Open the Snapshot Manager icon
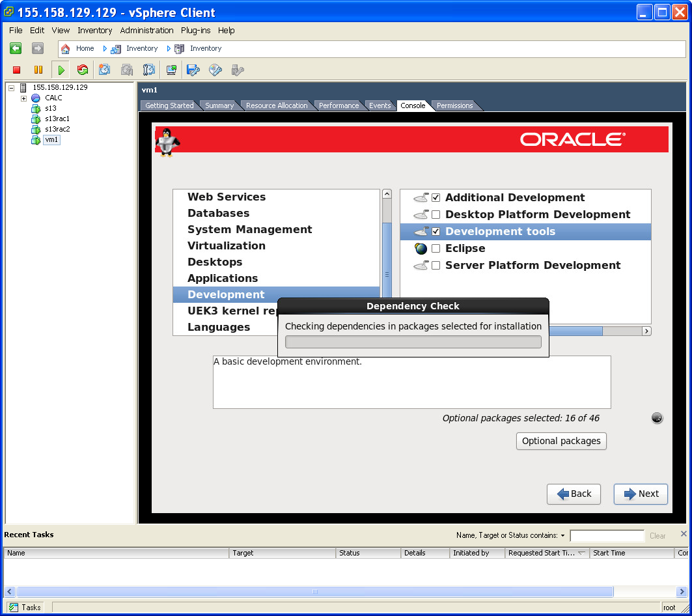Viewport: 692px width, 616px height. tap(148, 70)
